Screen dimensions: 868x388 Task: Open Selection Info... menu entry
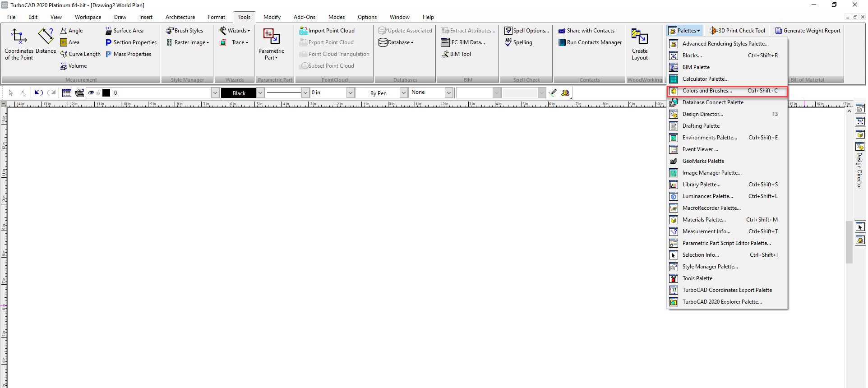coord(727,255)
